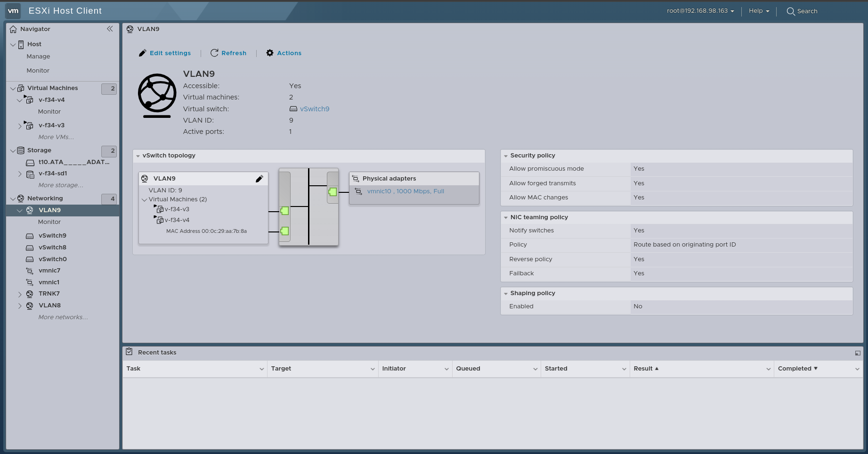Expand the v-f34-sd1 datastore node
The image size is (868, 454).
pos(20,174)
